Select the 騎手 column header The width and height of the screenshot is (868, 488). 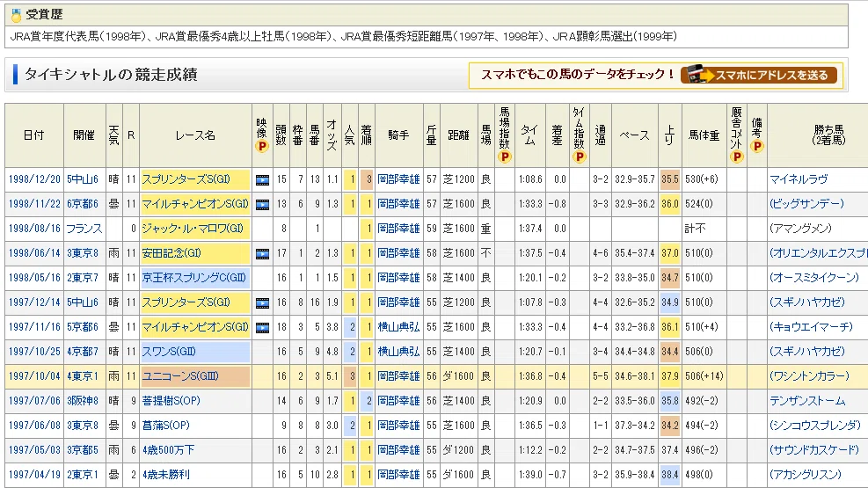coord(398,135)
